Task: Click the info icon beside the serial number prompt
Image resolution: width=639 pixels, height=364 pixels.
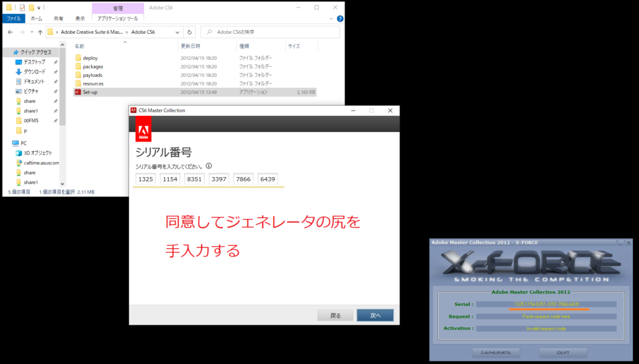Action: pos(208,166)
